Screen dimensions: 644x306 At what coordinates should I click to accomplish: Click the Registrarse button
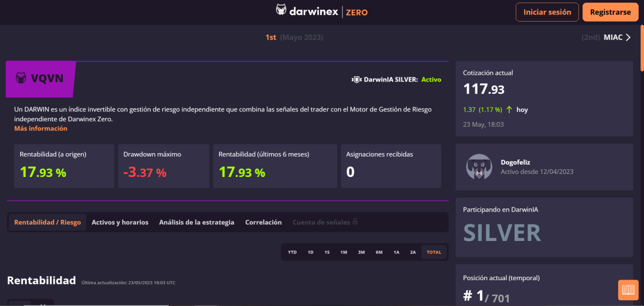coord(610,12)
